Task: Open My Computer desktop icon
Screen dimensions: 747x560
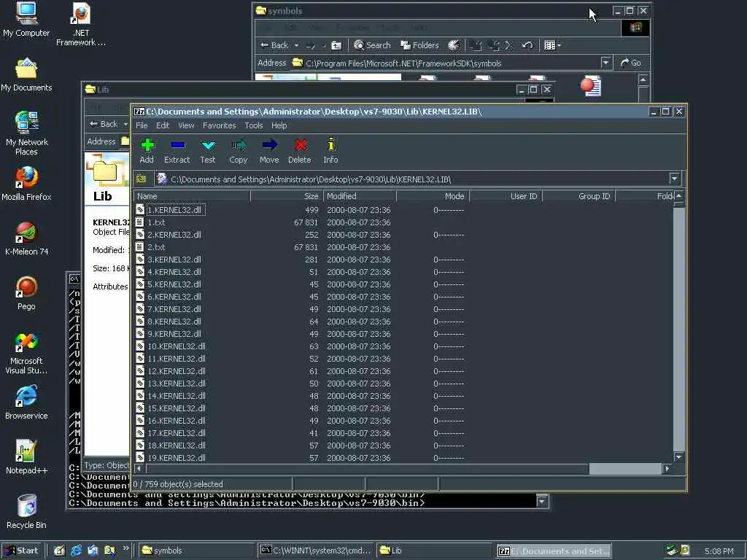Action: (26, 20)
